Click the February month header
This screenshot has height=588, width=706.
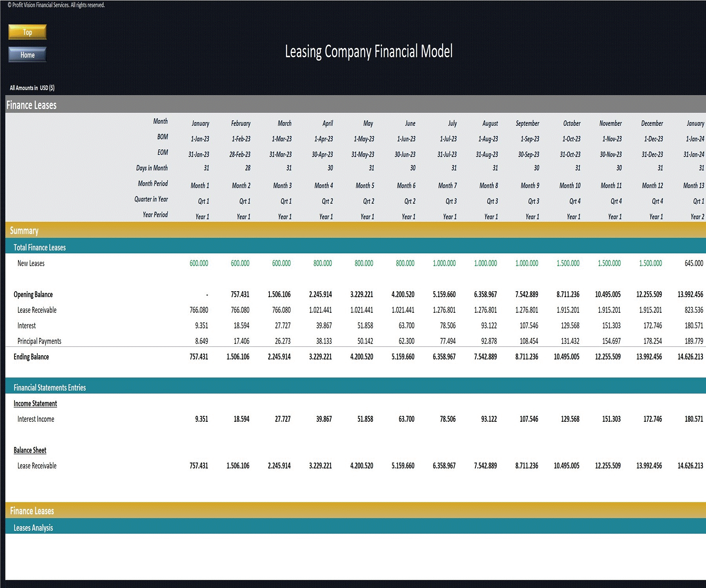[241, 123]
